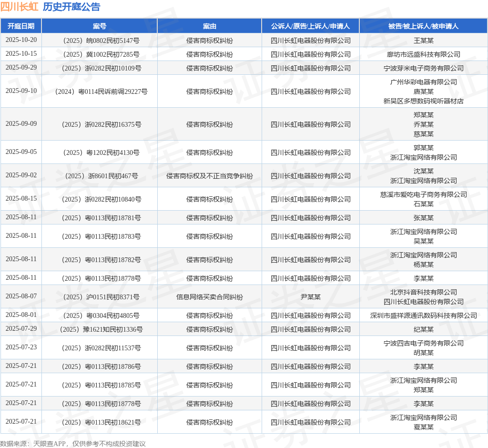The height and width of the screenshot is (448, 488).
Task: Select defendant 张某某
Action: point(424,218)
